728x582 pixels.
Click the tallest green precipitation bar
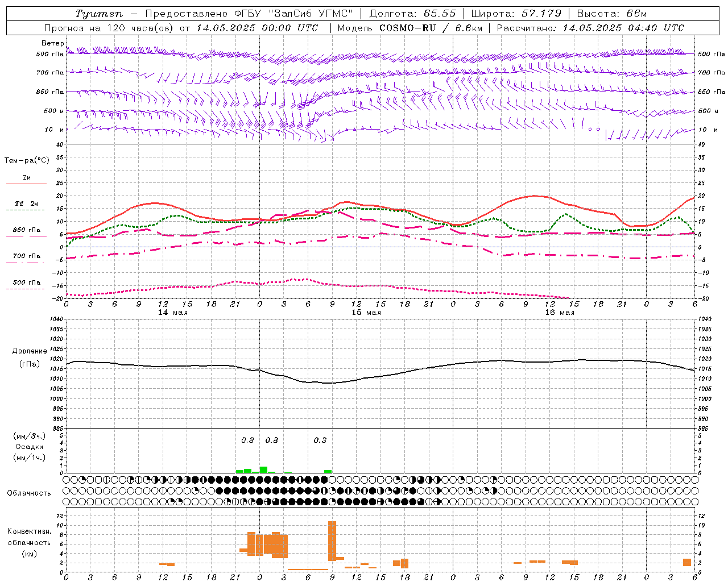click(x=263, y=469)
